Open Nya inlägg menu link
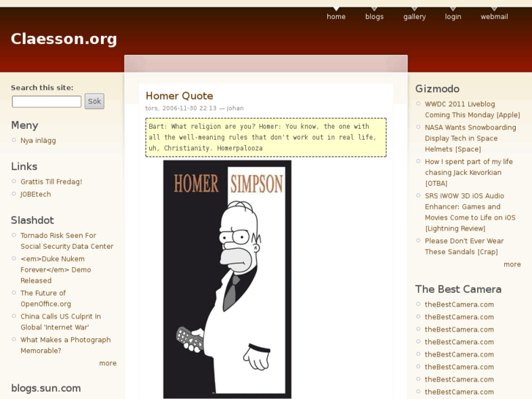 coord(38,141)
